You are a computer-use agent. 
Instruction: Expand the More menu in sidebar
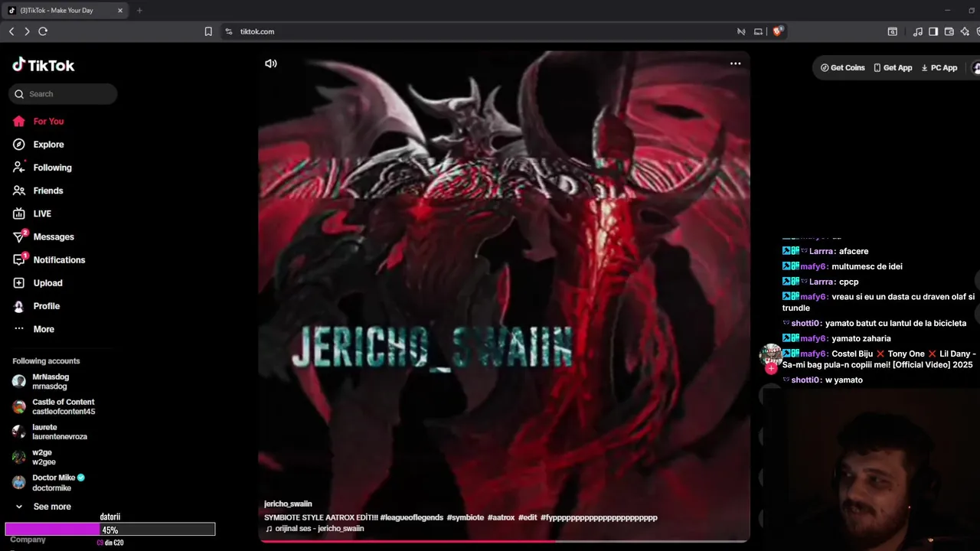click(44, 329)
